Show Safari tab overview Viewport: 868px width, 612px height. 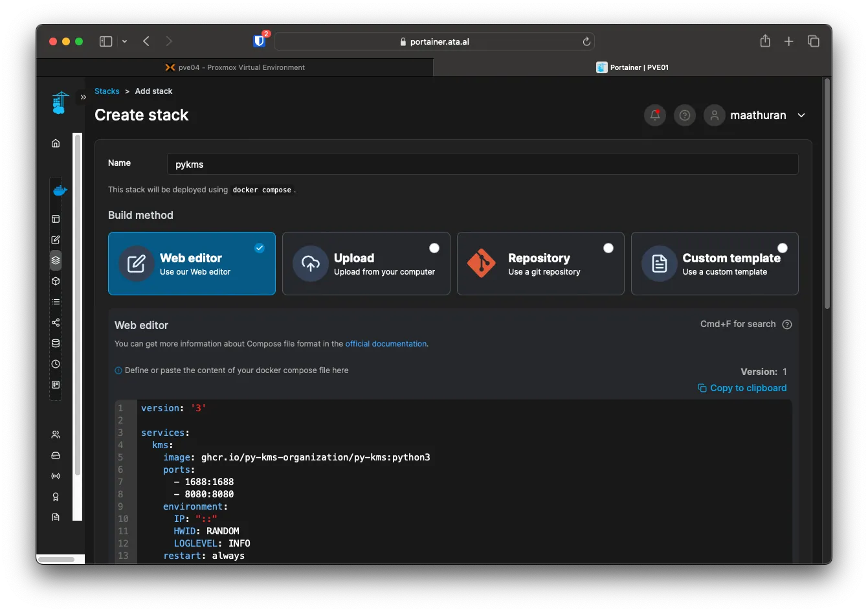(814, 41)
